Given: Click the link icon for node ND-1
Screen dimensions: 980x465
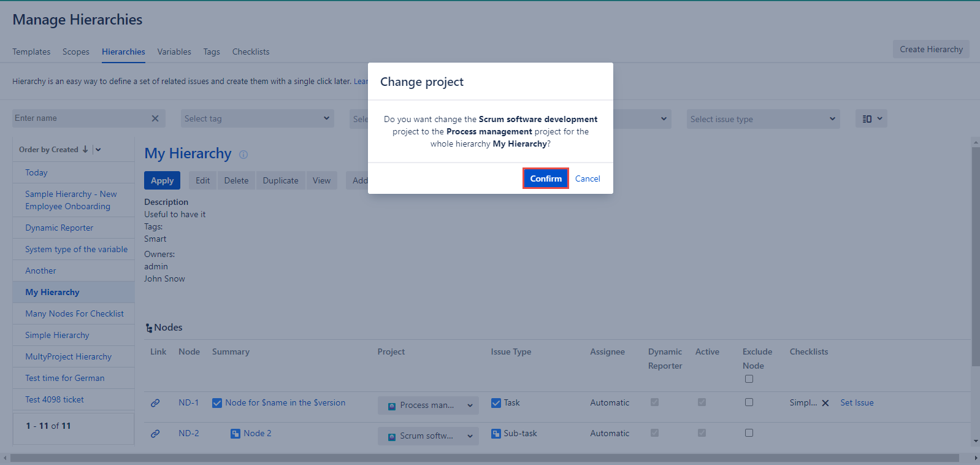Looking at the screenshot, I should [x=155, y=403].
